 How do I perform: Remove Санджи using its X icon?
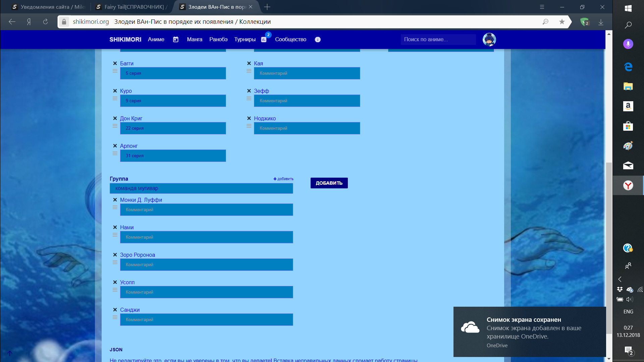[115, 310]
